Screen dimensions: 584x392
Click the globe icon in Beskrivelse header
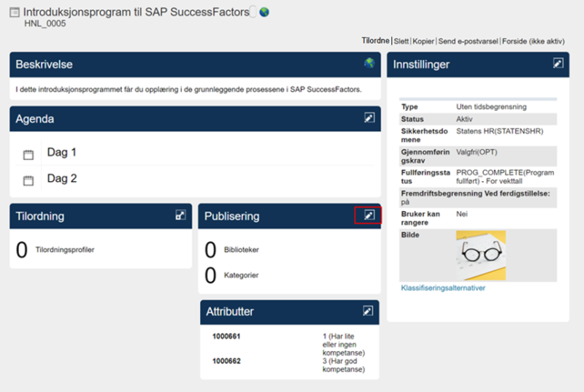tap(369, 63)
